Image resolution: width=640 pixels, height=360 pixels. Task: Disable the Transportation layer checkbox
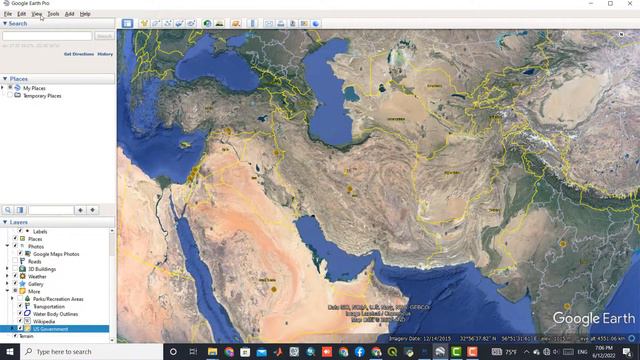pyautogui.click(x=20, y=306)
